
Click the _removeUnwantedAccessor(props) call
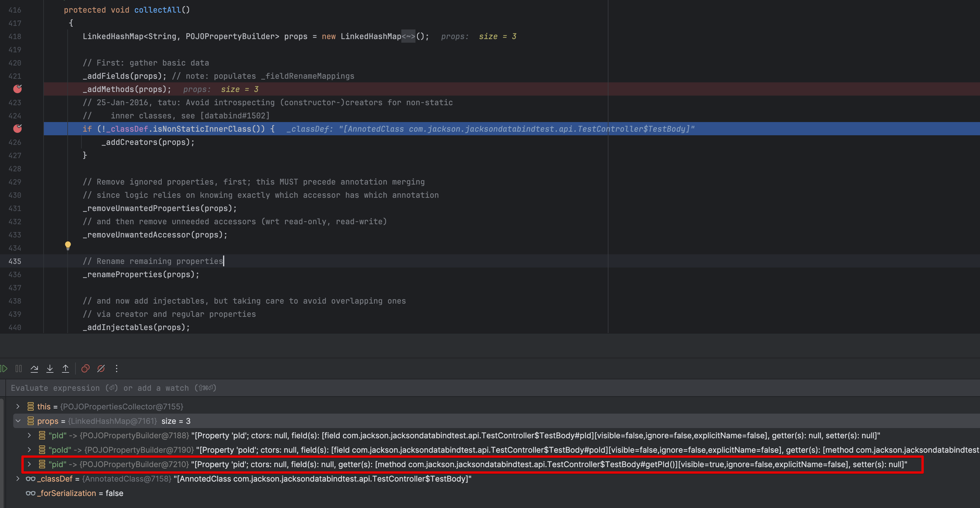pyautogui.click(x=155, y=235)
